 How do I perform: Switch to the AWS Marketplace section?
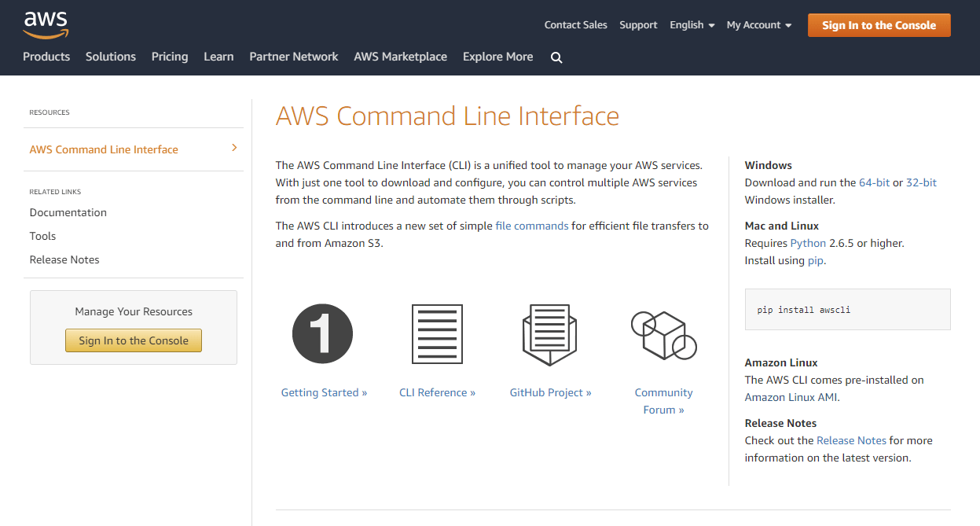[401, 57]
